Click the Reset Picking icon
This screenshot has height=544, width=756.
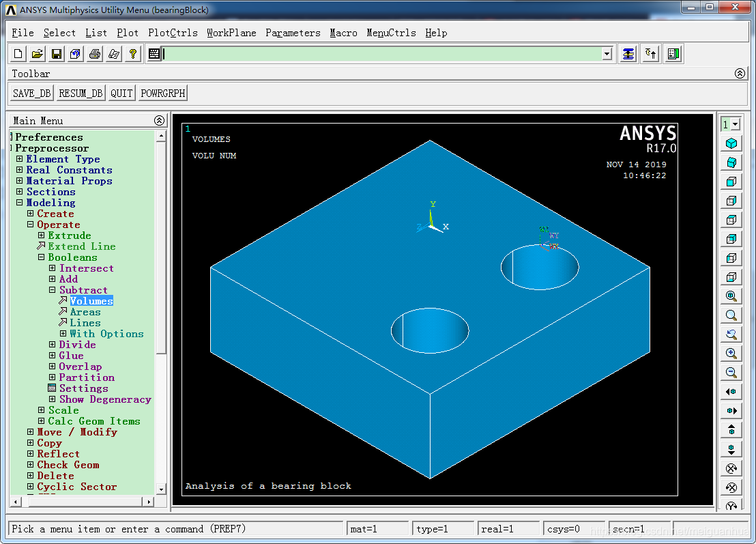[651, 54]
